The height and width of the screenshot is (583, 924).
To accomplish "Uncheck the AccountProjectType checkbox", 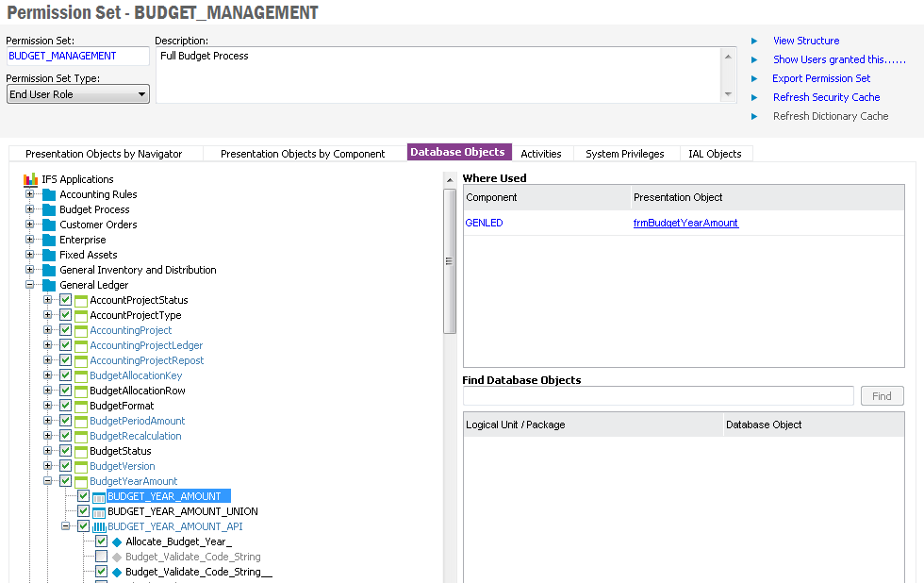I will pos(65,315).
